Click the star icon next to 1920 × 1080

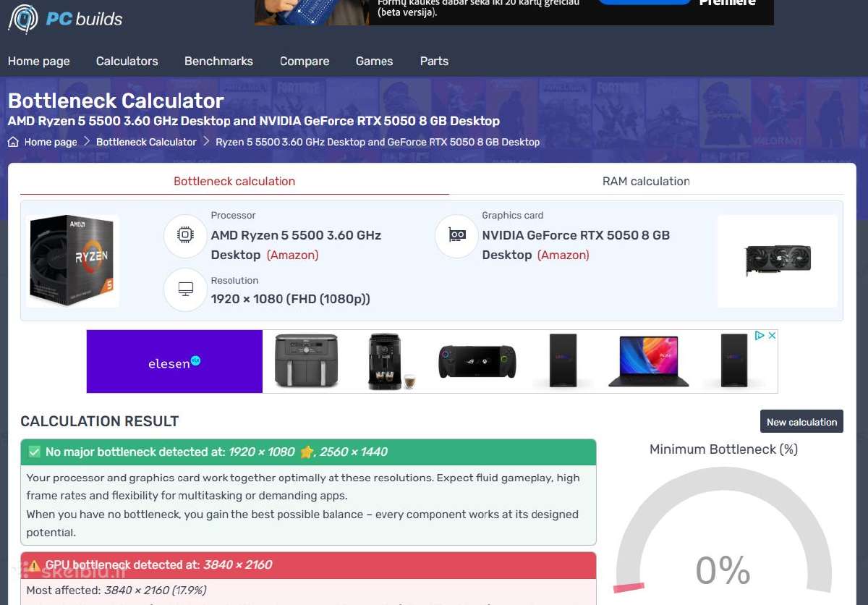click(x=307, y=452)
